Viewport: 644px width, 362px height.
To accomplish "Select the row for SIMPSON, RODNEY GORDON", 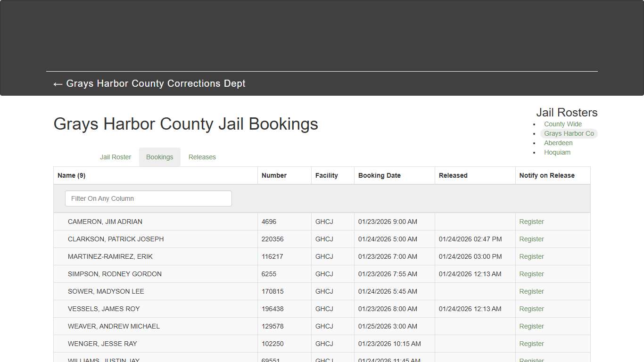I will point(115,274).
